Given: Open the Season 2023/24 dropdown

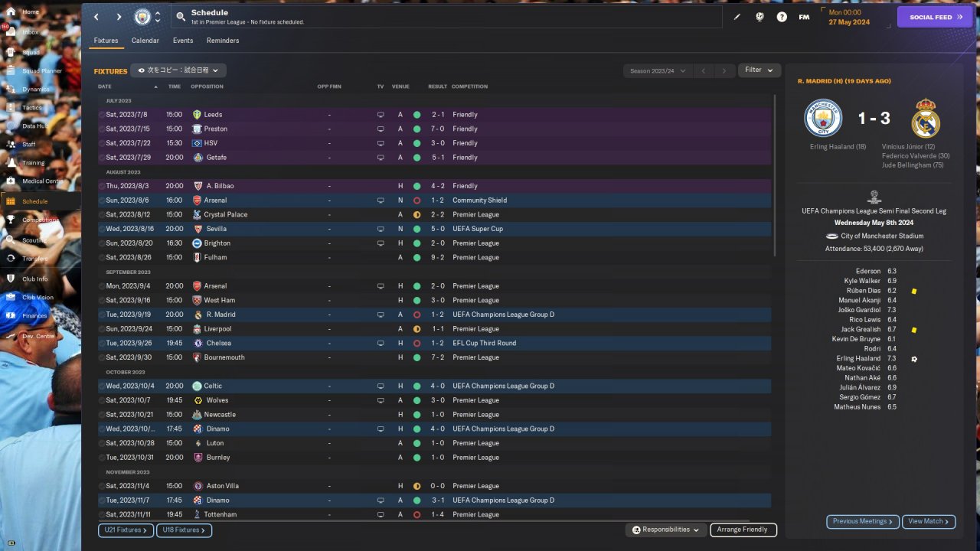Looking at the screenshot, I should pos(657,70).
